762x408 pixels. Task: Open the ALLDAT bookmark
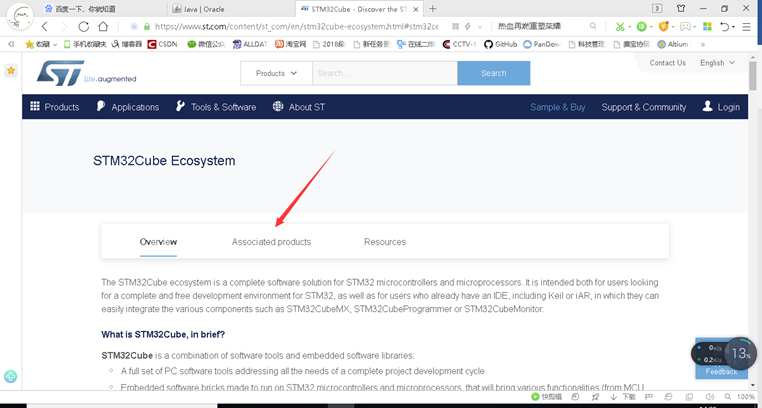(250, 44)
